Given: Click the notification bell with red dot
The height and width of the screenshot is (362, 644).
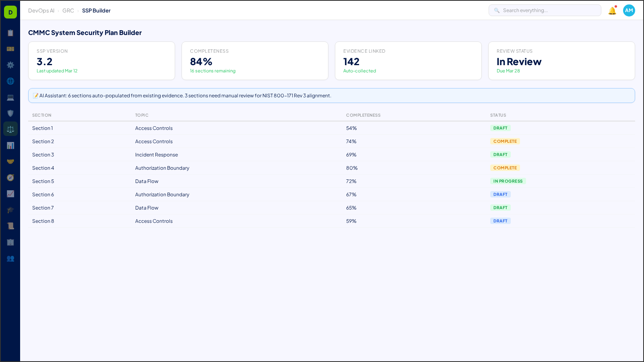Looking at the screenshot, I should coord(611,10).
